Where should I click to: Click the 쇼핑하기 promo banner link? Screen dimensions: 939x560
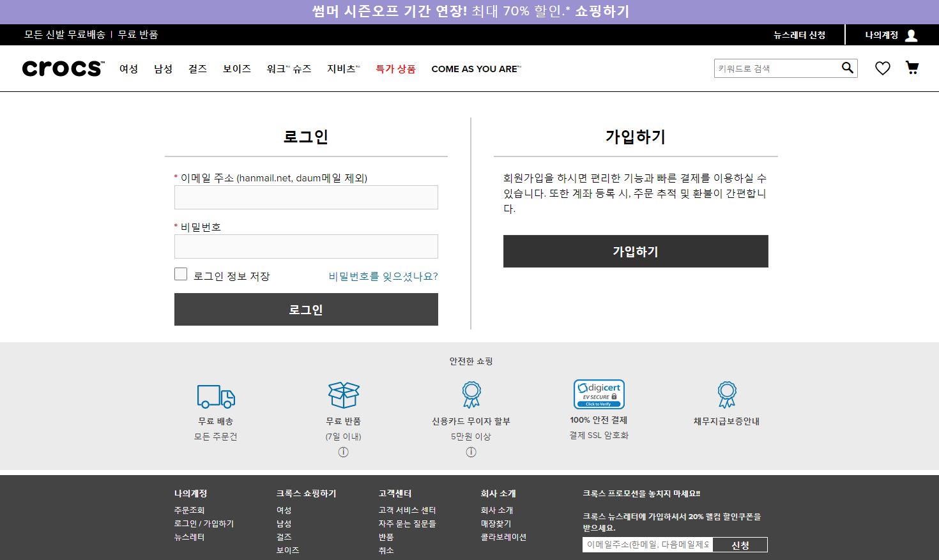pos(602,11)
